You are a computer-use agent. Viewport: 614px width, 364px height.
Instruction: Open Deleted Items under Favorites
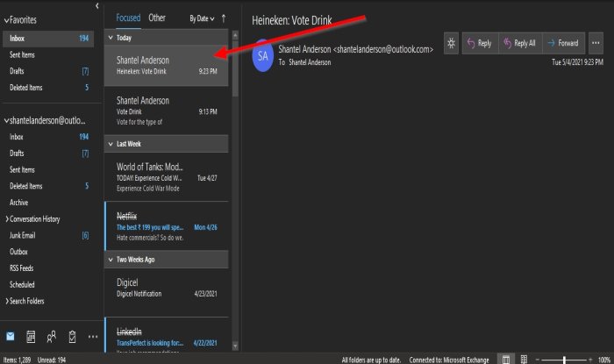[48, 88]
